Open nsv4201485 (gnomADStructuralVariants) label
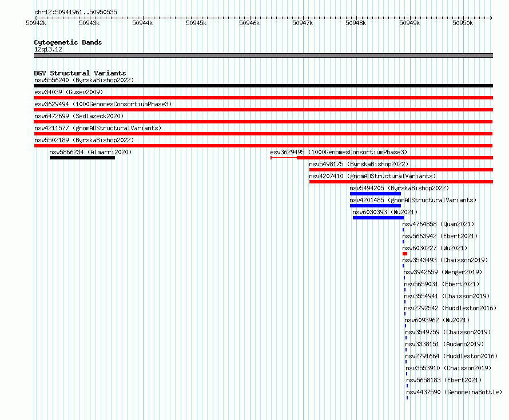This screenshot has height=420, width=509. pyautogui.click(x=413, y=200)
